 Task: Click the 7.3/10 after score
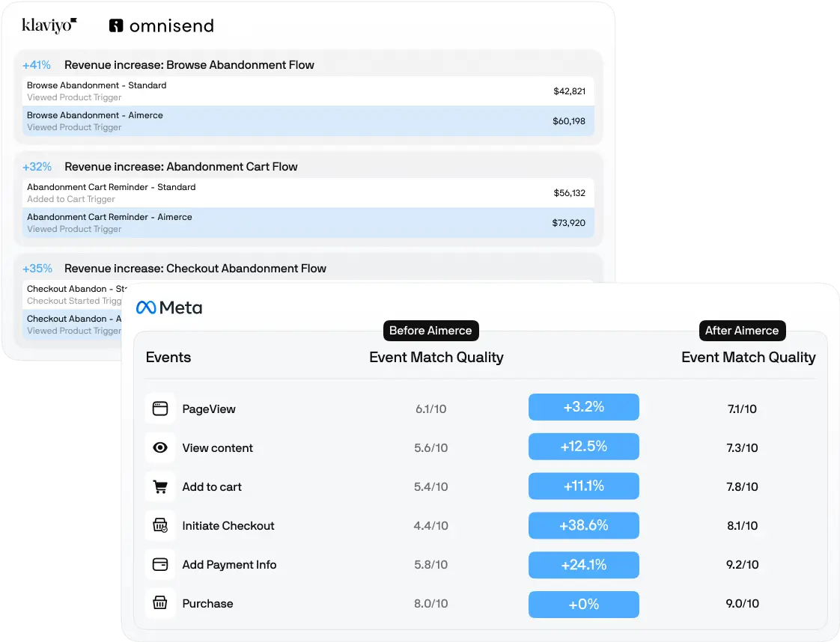coord(742,447)
